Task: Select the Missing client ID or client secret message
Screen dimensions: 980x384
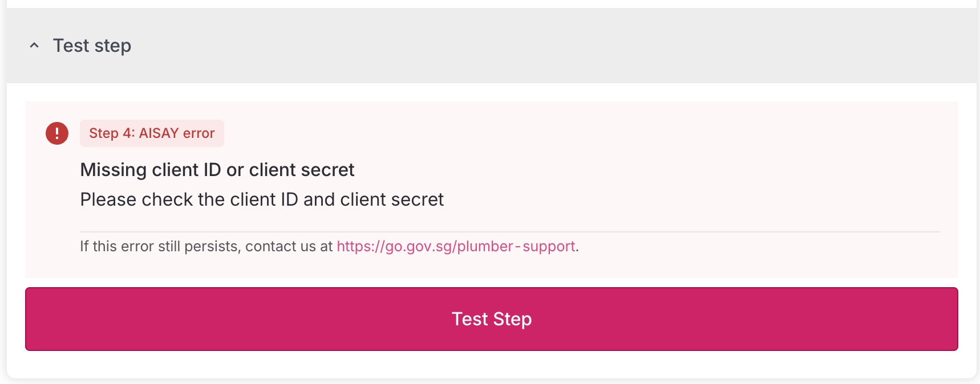Action: (217, 170)
